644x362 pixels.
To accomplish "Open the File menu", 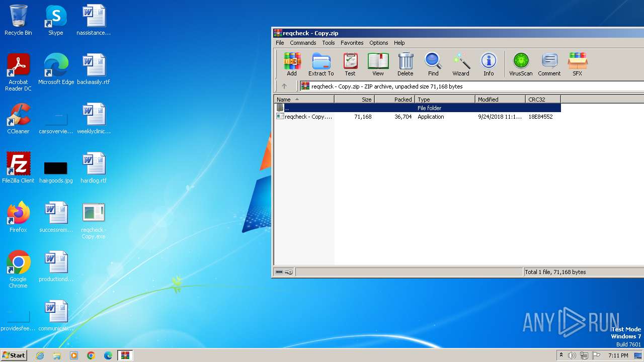I will coord(280,43).
